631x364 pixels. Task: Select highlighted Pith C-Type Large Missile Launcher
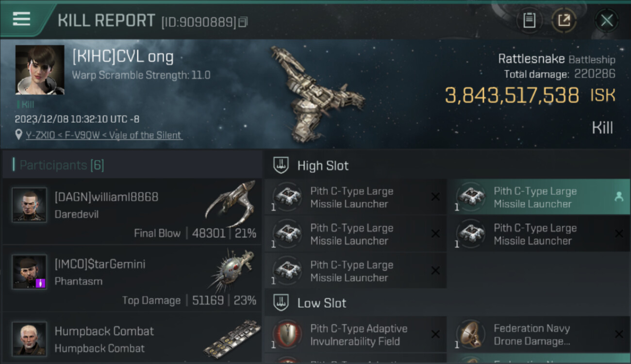pyautogui.click(x=539, y=197)
